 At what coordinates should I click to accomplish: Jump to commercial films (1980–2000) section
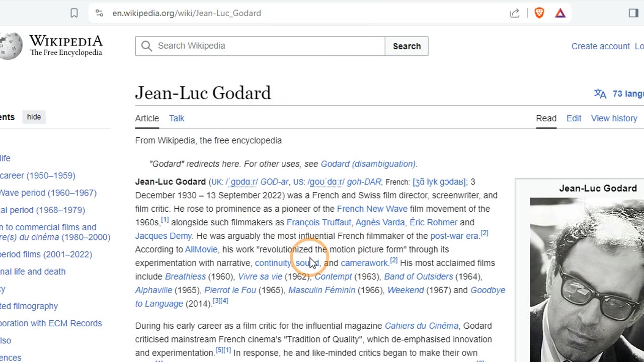(x=55, y=232)
